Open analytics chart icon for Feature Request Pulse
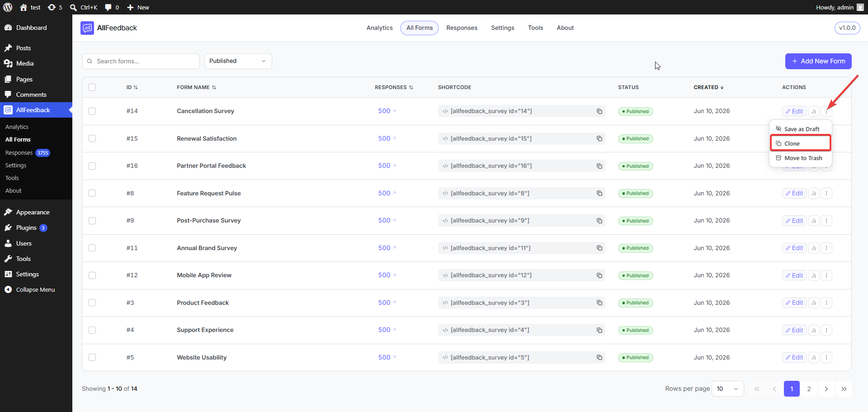The image size is (868, 412). point(814,194)
